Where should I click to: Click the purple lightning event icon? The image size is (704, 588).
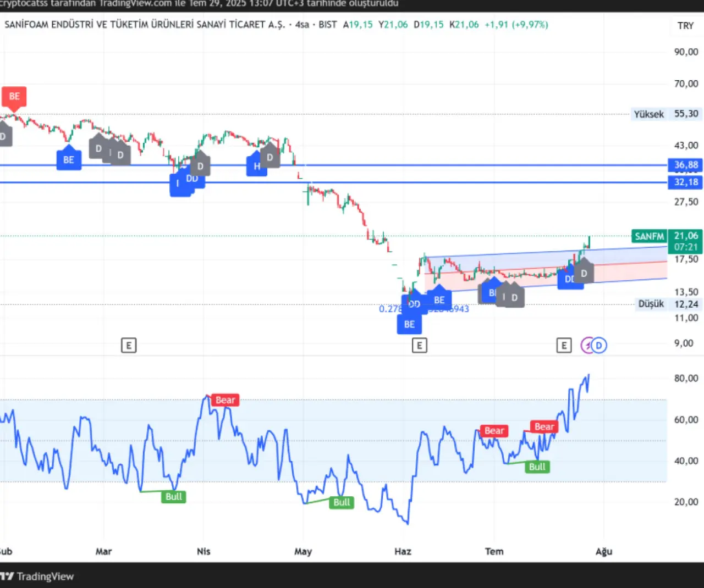pos(588,345)
